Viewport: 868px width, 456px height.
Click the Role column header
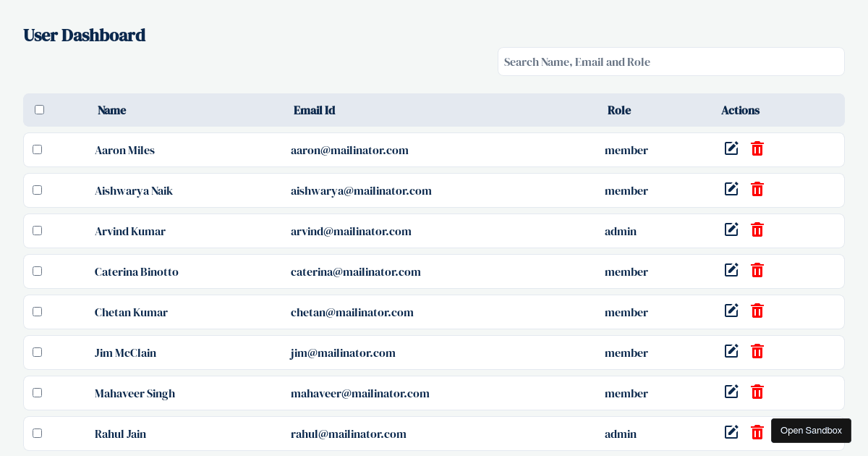(x=619, y=110)
